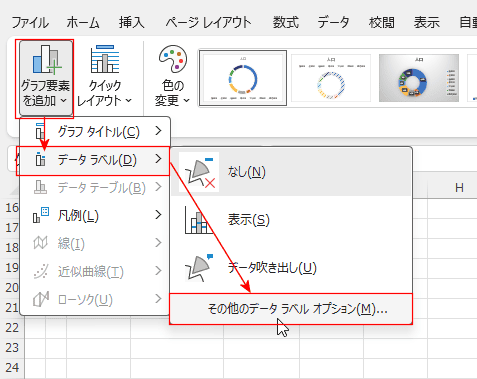Open the 凡例(L) submenu entry
Viewport: 477px width, 379px height.
coord(95,216)
